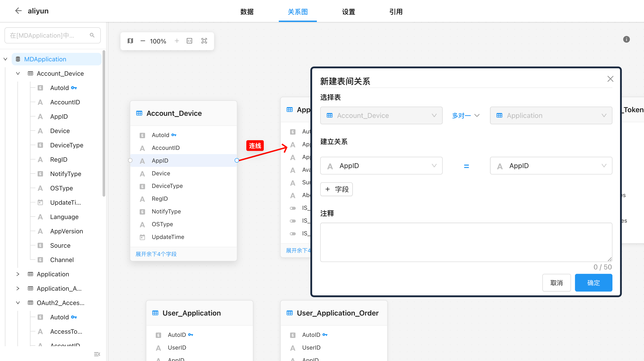Click AutoId key icon in left tree top

(74, 88)
